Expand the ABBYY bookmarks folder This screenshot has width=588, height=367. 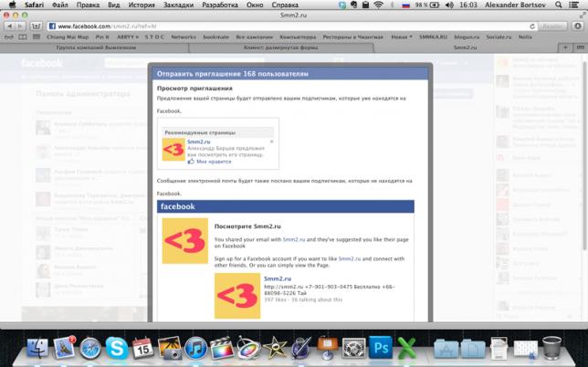(x=128, y=37)
